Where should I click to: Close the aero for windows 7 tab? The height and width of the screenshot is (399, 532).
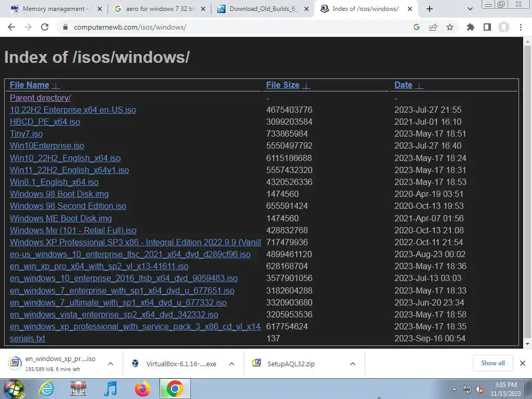click(203, 9)
